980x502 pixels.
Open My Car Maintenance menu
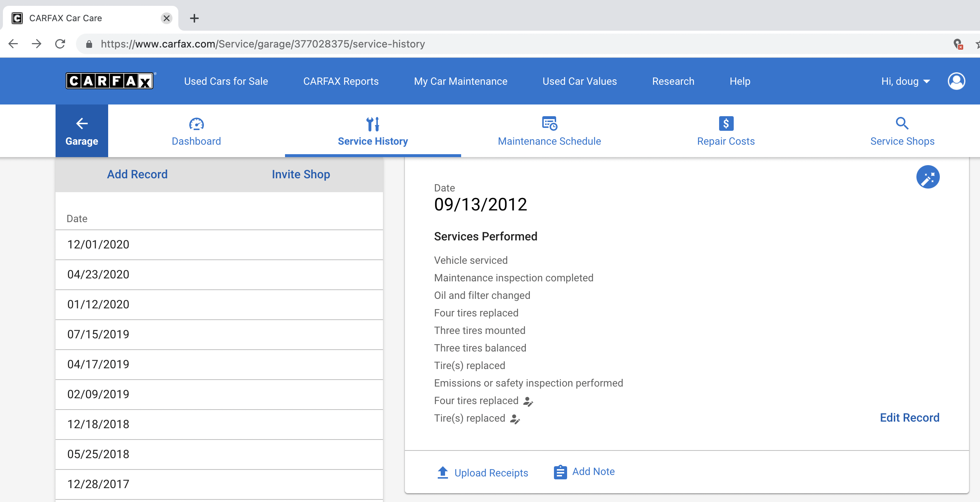(x=460, y=81)
